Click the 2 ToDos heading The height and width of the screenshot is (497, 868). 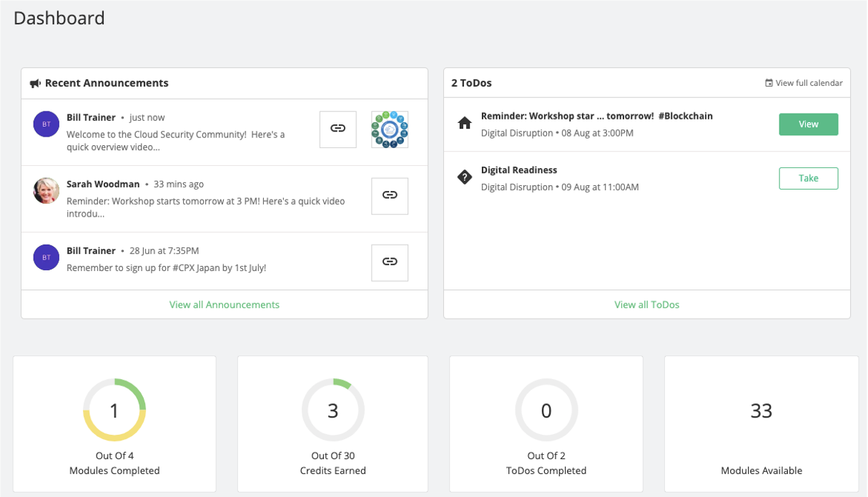472,83
